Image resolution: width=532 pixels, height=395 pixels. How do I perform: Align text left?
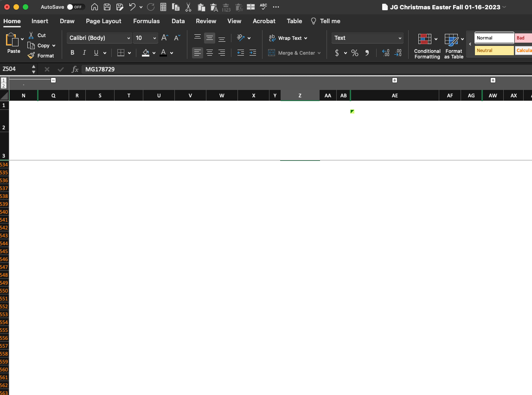pyautogui.click(x=198, y=52)
